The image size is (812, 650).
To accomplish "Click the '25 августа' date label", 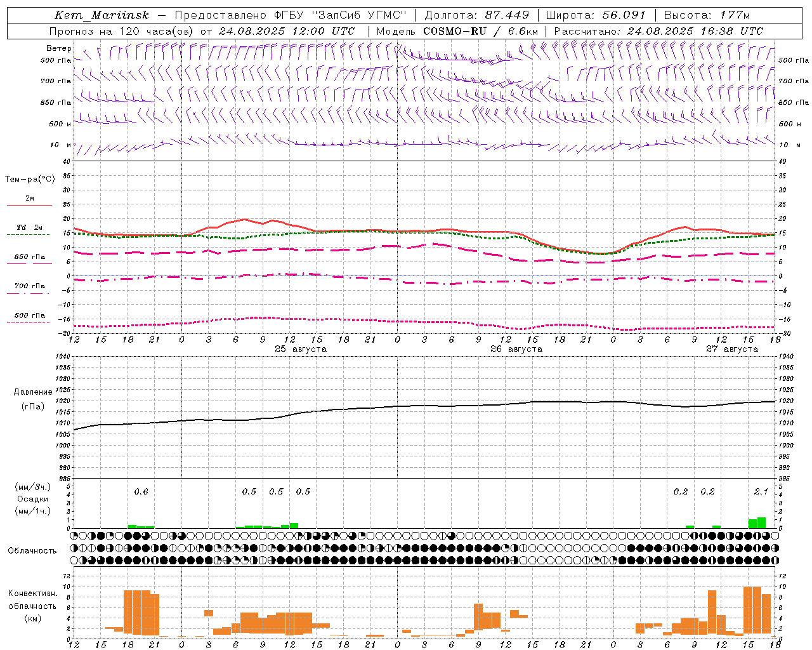I will pyautogui.click(x=301, y=349).
